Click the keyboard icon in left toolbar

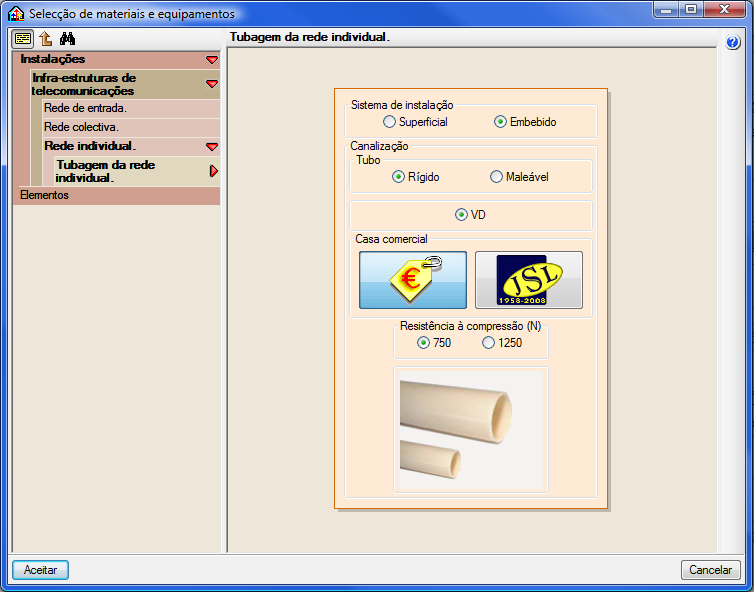click(23, 39)
